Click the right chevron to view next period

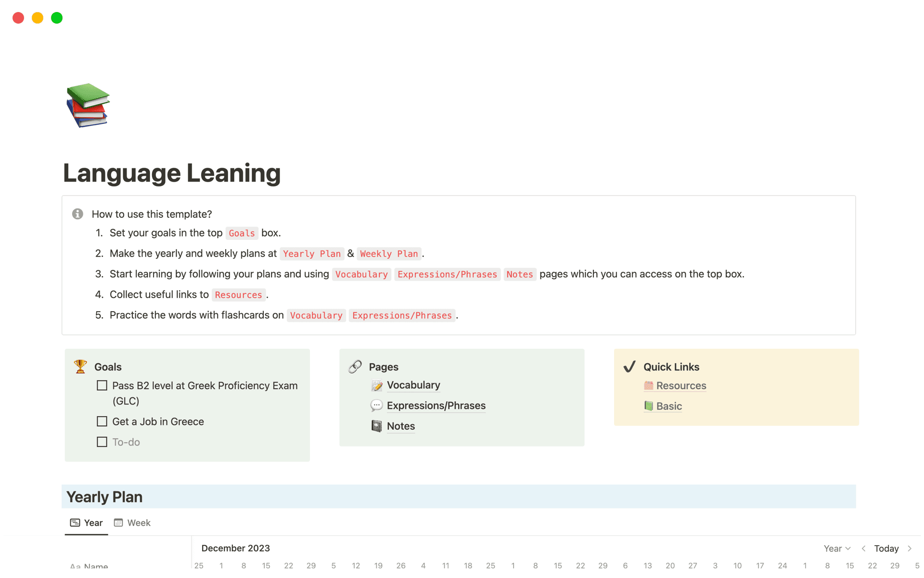[909, 548]
